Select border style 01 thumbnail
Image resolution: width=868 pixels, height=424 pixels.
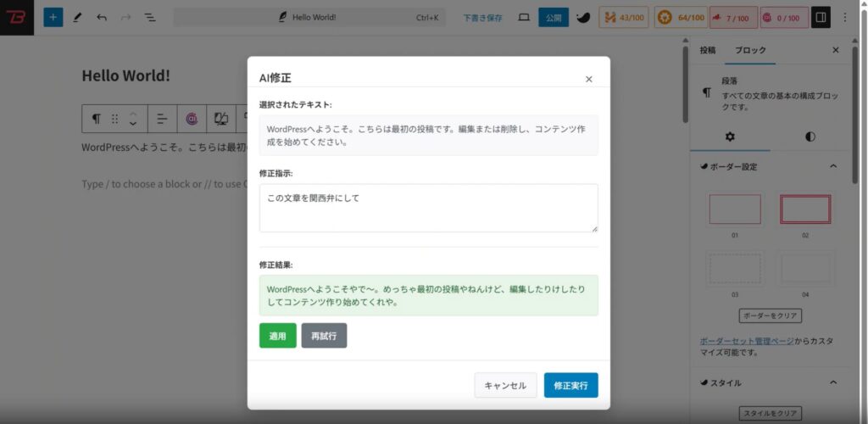click(x=735, y=209)
